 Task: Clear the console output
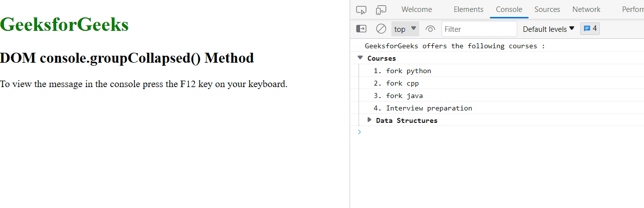[381, 29]
